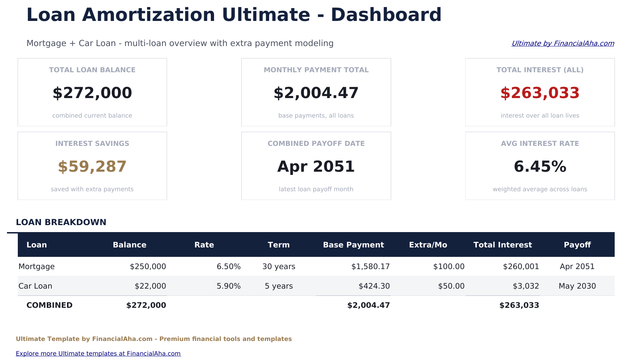This screenshot has height=364, width=622.
Task: Select the Term column header
Action: [x=279, y=245]
